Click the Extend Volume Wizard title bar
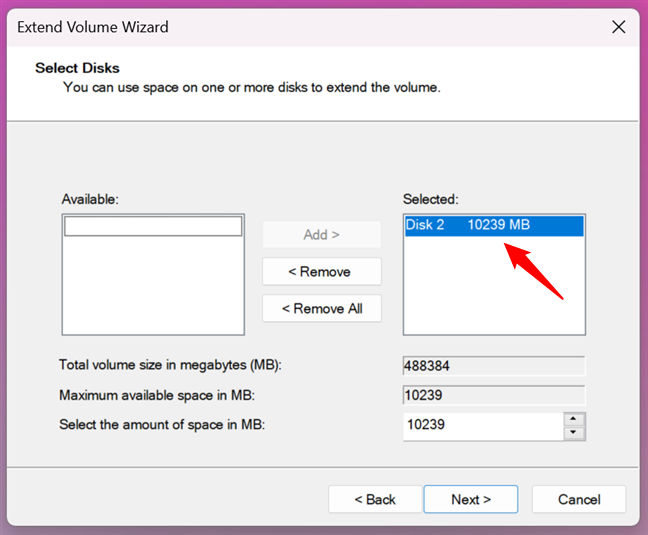The width and height of the screenshot is (648, 535). [x=300, y=27]
